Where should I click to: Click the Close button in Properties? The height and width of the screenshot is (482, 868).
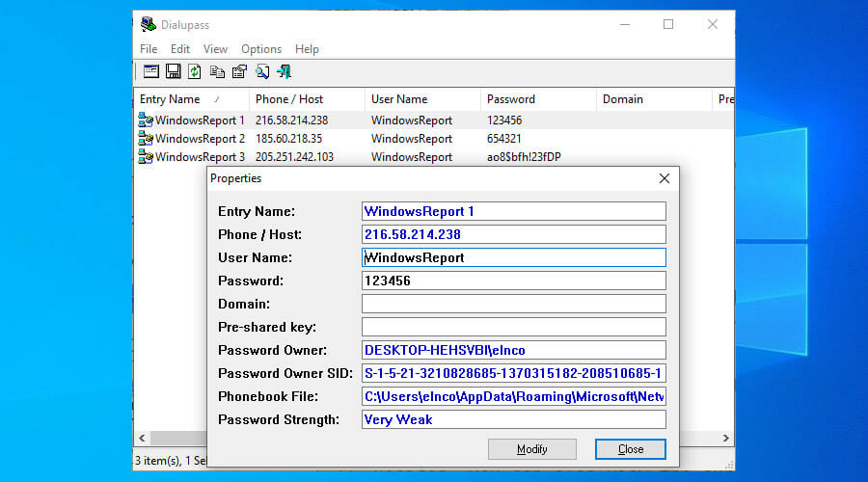631,449
